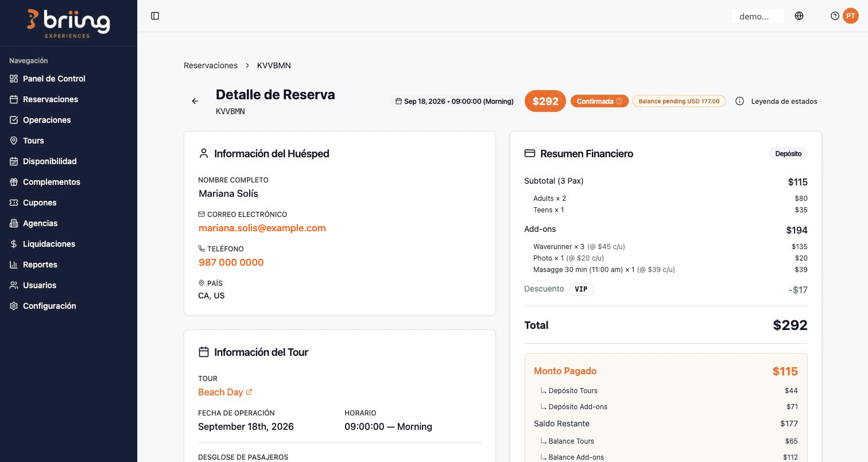Click the VIP discount tag
868x462 pixels.
(581, 289)
